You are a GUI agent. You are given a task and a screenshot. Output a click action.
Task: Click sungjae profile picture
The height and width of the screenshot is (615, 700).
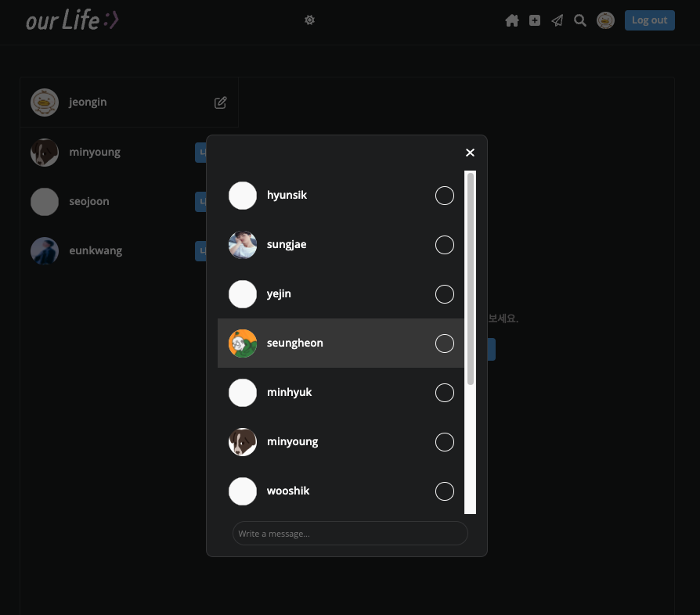pos(243,245)
